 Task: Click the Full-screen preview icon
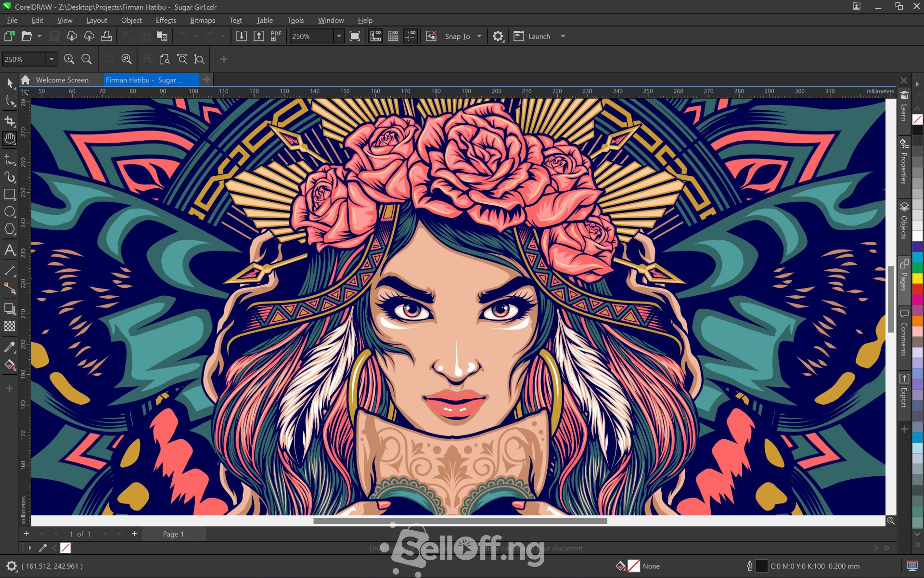(x=355, y=36)
